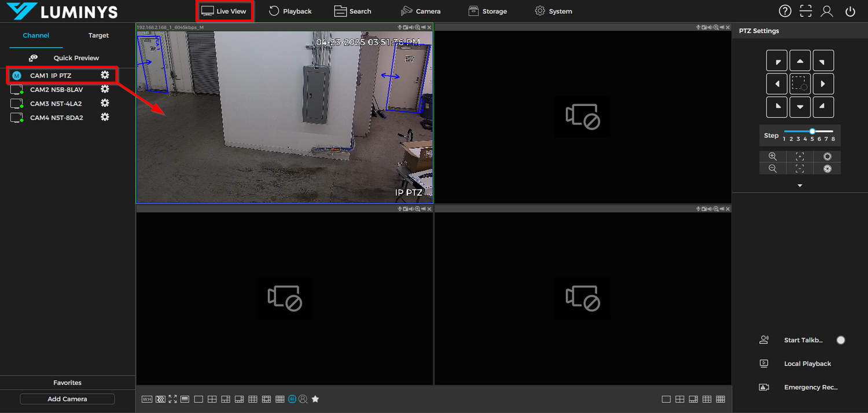Open the Playback menu
The height and width of the screenshot is (413, 868).
click(x=290, y=10)
